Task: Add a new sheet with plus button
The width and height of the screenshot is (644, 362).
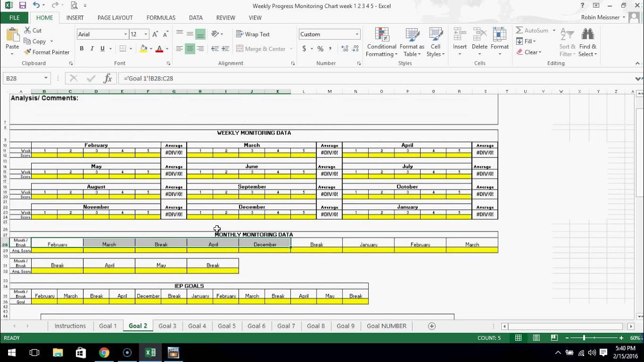Action: pyautogui.click(x=432, y=326)
